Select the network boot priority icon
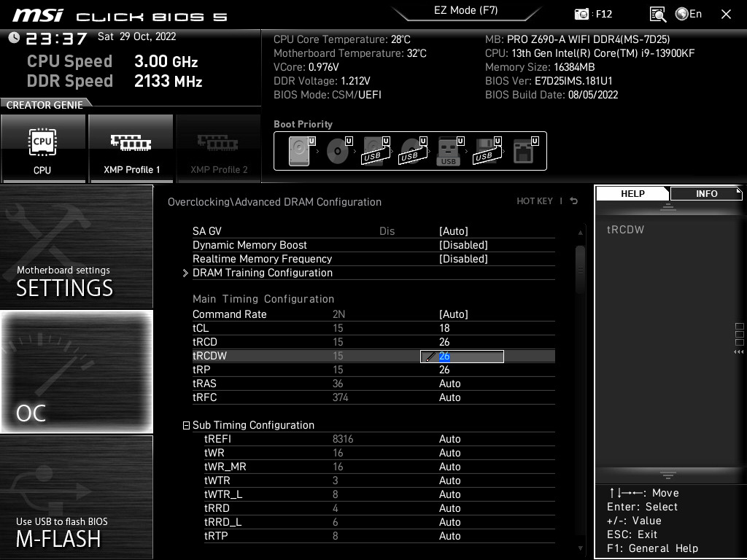The image size is (747, 560). tap(525, 151)
